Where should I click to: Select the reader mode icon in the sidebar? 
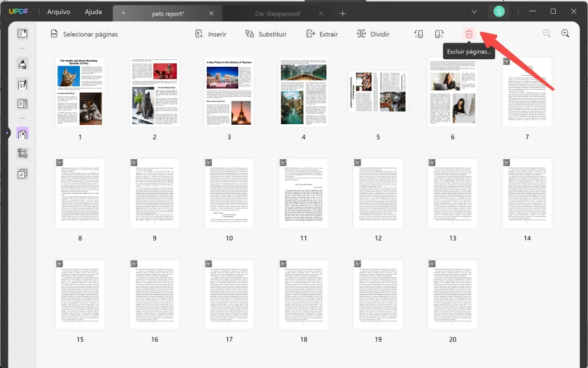[x=22, y=33]
